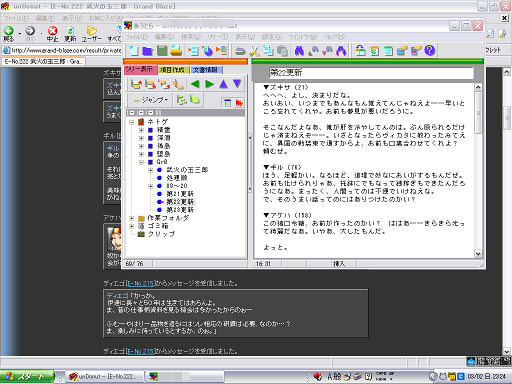
Task: Click the last binoculars icon in the toolbar
Action: (341, 51)
